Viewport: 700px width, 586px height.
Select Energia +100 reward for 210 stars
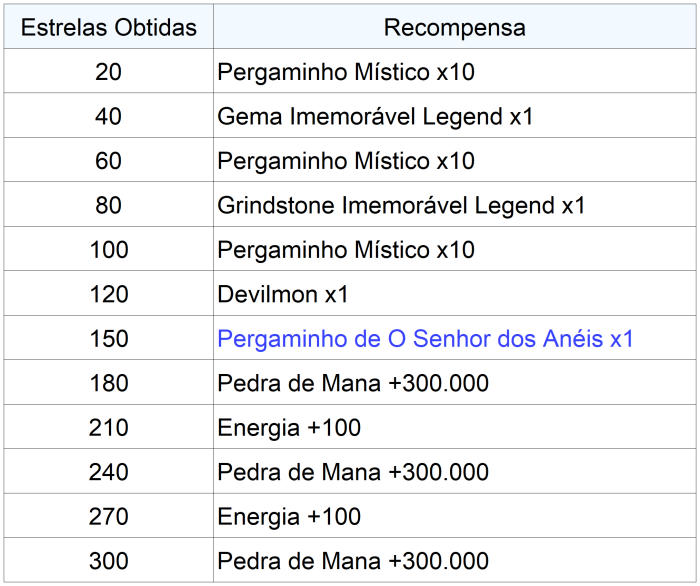pos(289,428)
